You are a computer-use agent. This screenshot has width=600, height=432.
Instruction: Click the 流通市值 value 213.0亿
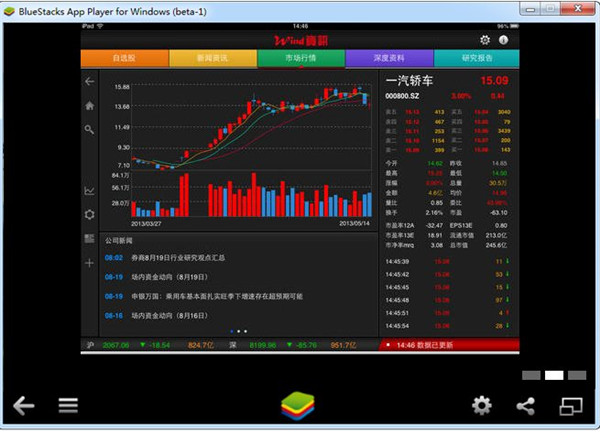pyautogui.click(x=496, y=235)
